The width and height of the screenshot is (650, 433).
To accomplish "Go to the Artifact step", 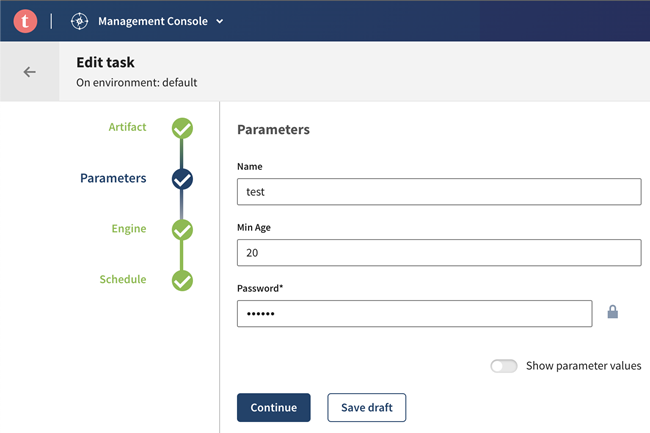I will click(x=127, y=127).
